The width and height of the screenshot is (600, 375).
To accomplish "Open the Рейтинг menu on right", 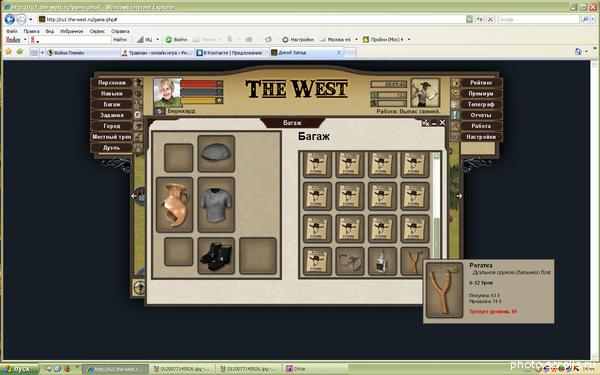I will click(481, 83).
